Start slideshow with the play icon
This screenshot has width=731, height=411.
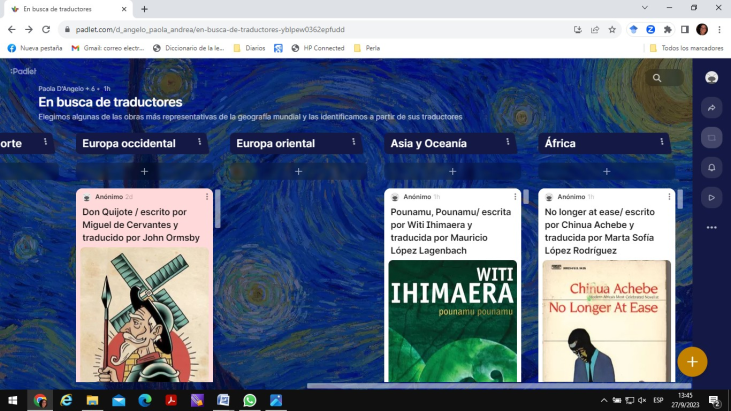[711, 197]
